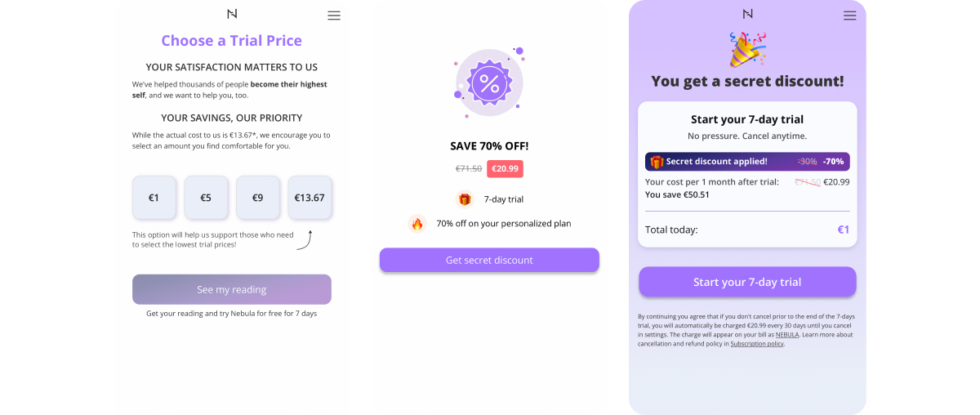Click the curved arrow pointing to €13.67
The height and width of the screenshot is (415, 980).
[304, 239]
